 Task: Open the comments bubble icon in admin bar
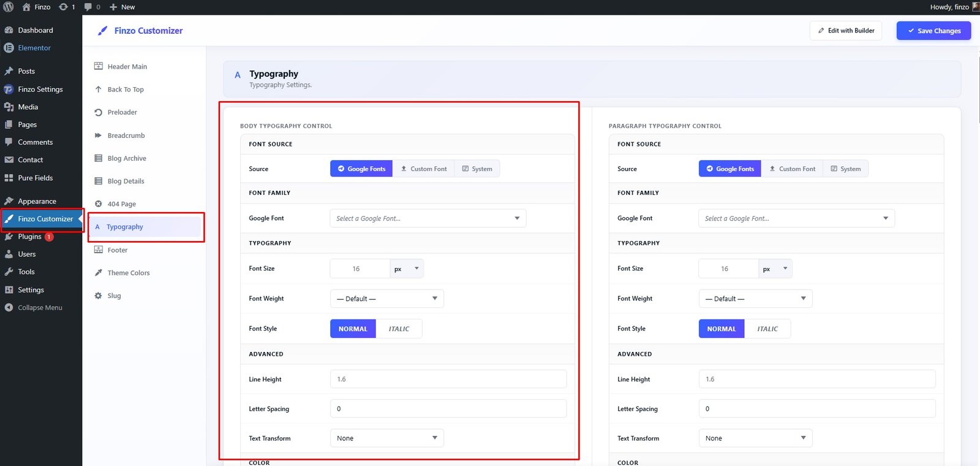(88, 7)
